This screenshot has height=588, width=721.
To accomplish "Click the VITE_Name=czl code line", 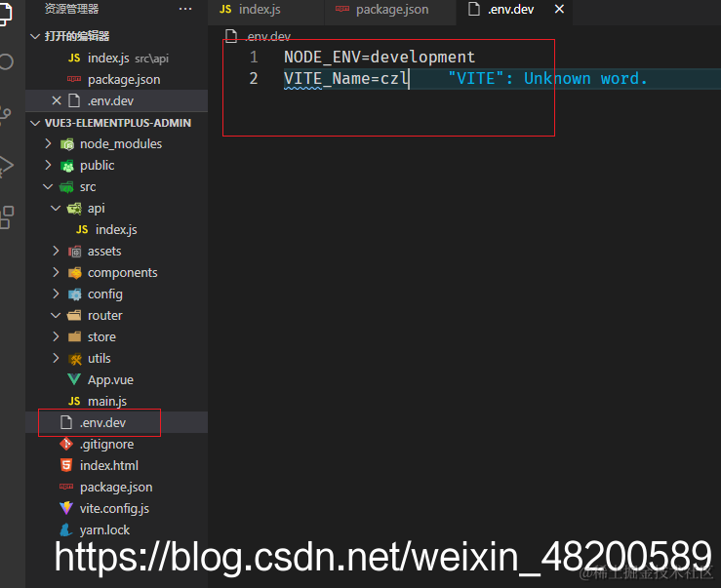I will [x=345, y=79].
